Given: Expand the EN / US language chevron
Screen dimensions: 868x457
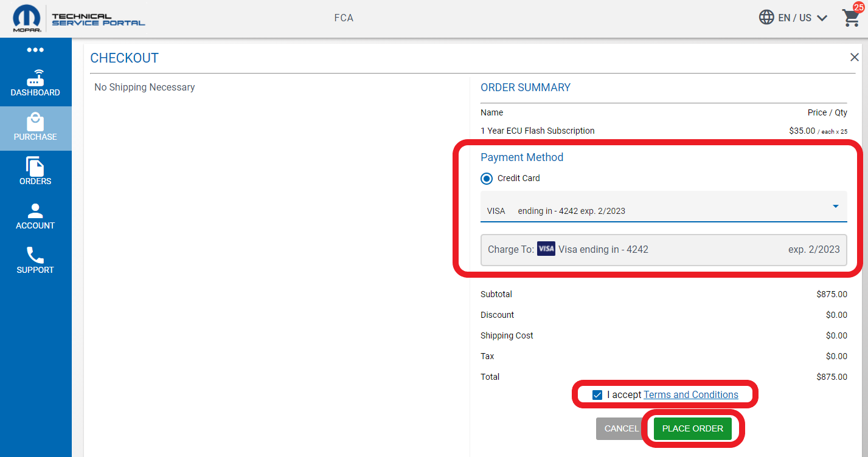Looking at the screenshot, I should pos(822,18).
